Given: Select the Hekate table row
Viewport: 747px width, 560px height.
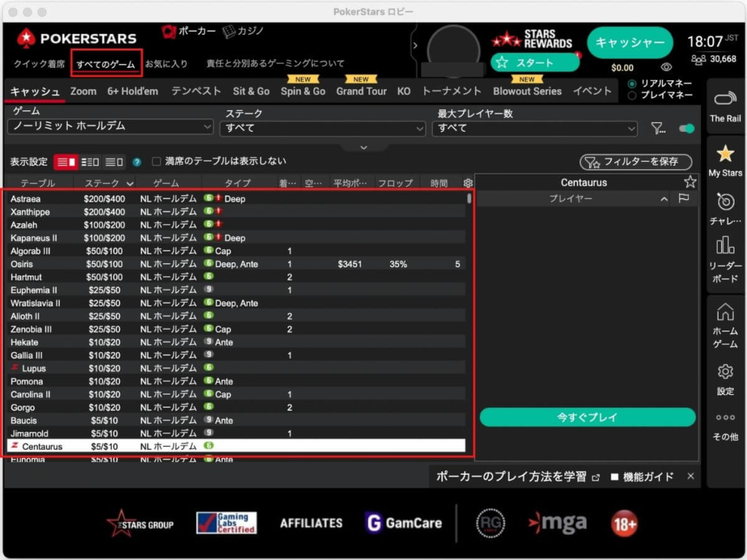Looking at the screenshot, I should 236,342.
